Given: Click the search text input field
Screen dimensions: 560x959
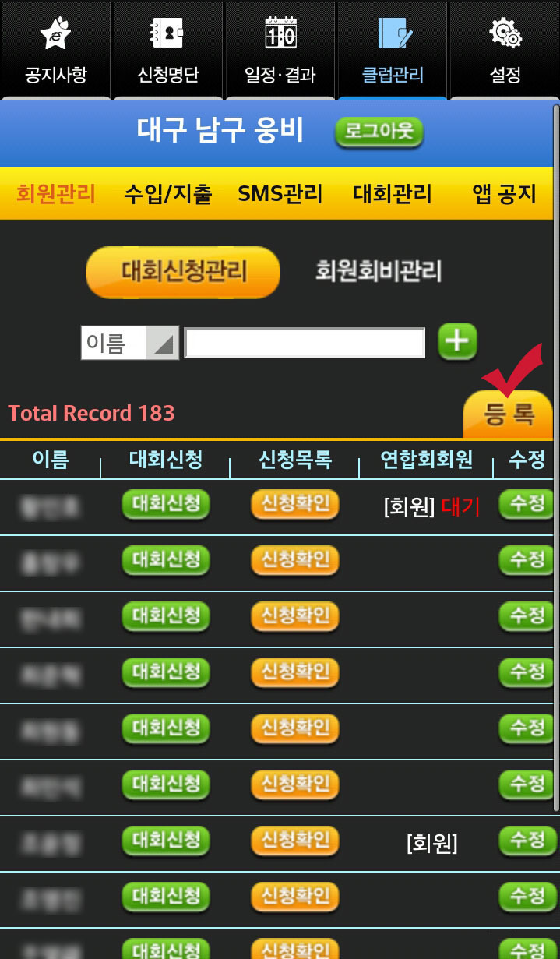Looking at the screenshot, I should pyautogui.click(x=305, y=343).
